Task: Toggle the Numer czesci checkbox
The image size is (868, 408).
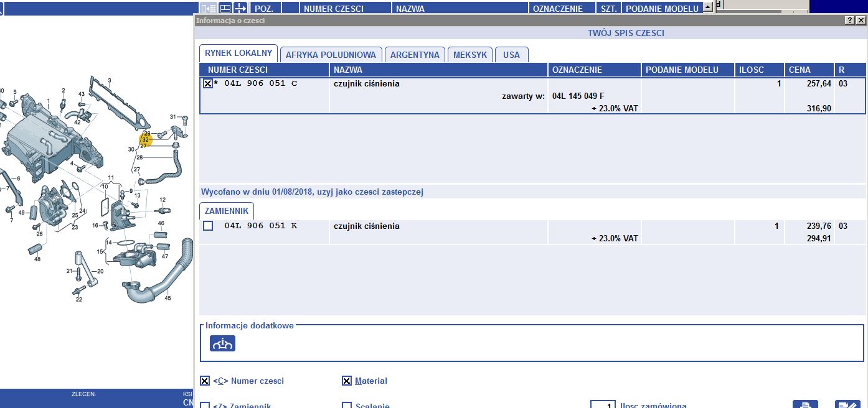Action: pos(205,381)
